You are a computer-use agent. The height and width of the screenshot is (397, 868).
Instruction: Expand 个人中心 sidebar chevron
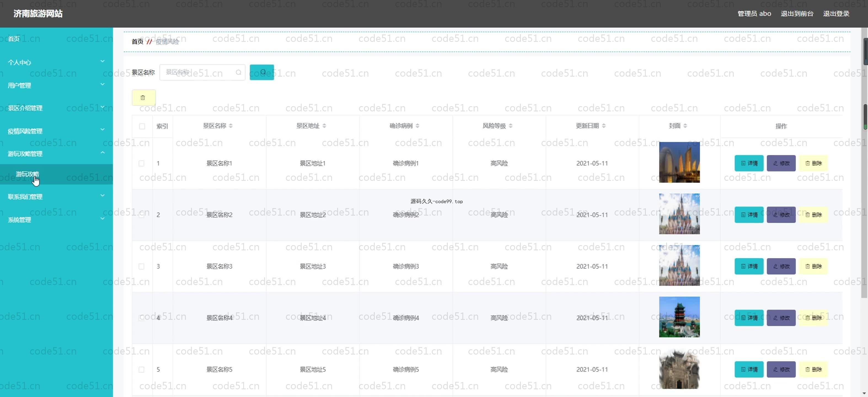103,61
